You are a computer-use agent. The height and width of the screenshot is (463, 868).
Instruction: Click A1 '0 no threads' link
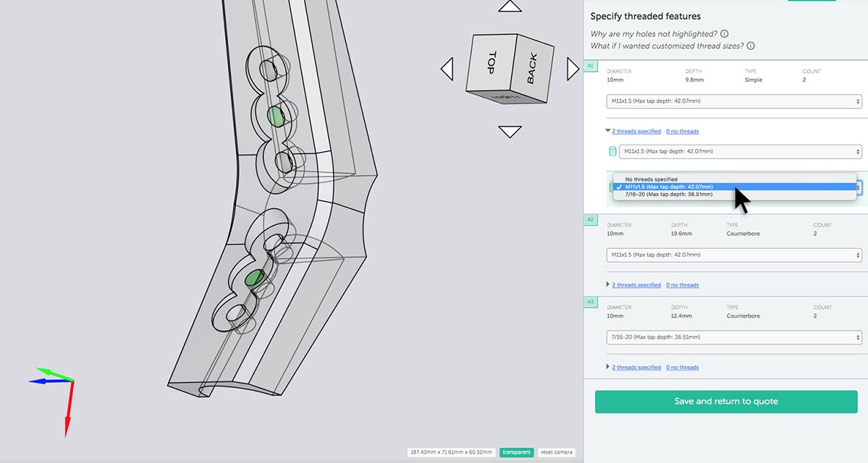point(683,132)
